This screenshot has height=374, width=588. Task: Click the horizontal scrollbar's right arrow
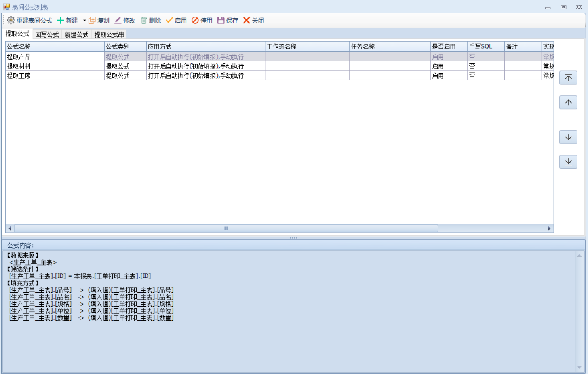[x=549, y=228]
